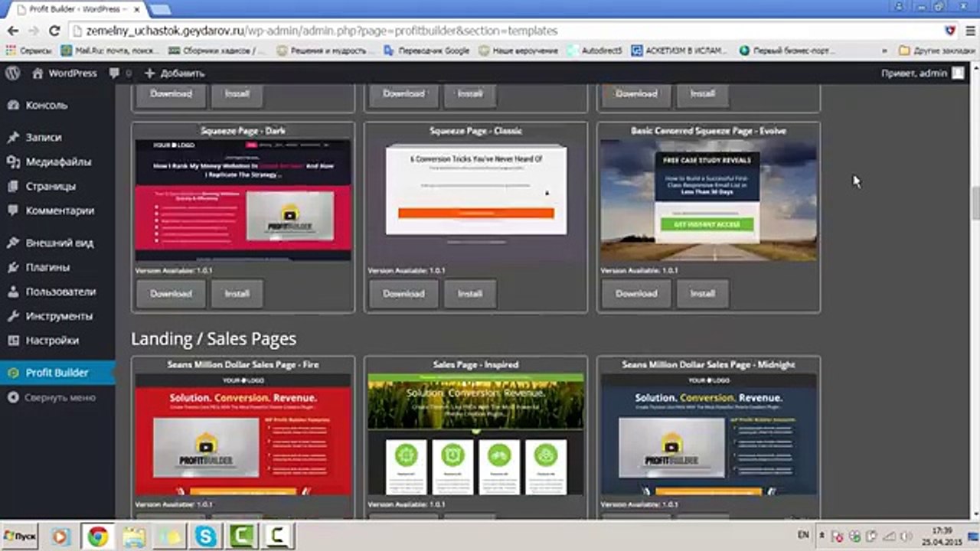The width and height of the screenshot is (980, 551).
Task: Open the Mail.Ru bookmark
Action: [109, 51]
